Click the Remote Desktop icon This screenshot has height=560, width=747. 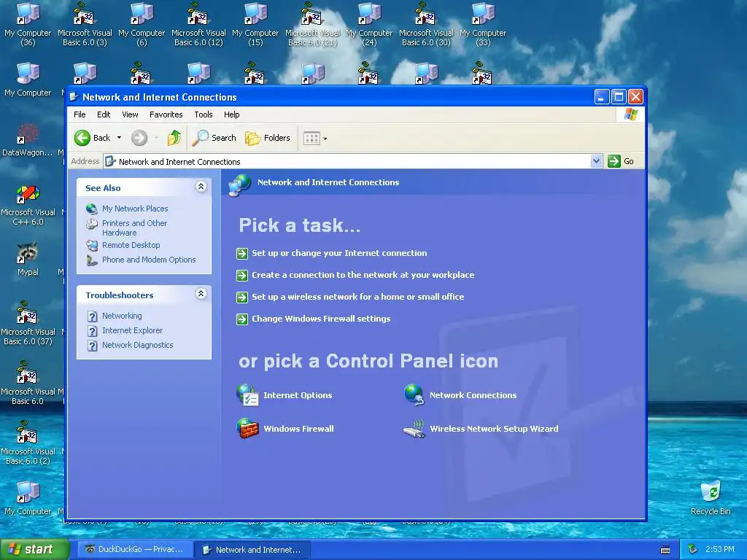click(x=92, y=245)
